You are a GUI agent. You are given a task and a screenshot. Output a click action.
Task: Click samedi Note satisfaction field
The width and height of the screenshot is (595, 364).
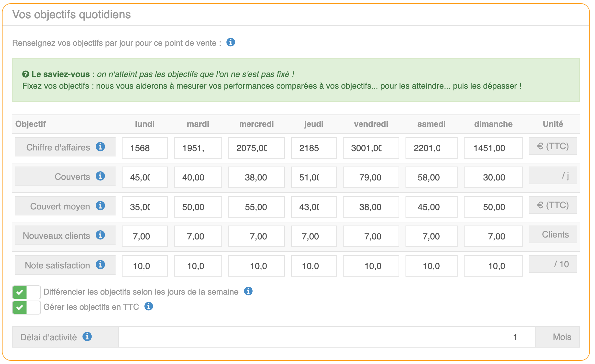click(431, 266)
